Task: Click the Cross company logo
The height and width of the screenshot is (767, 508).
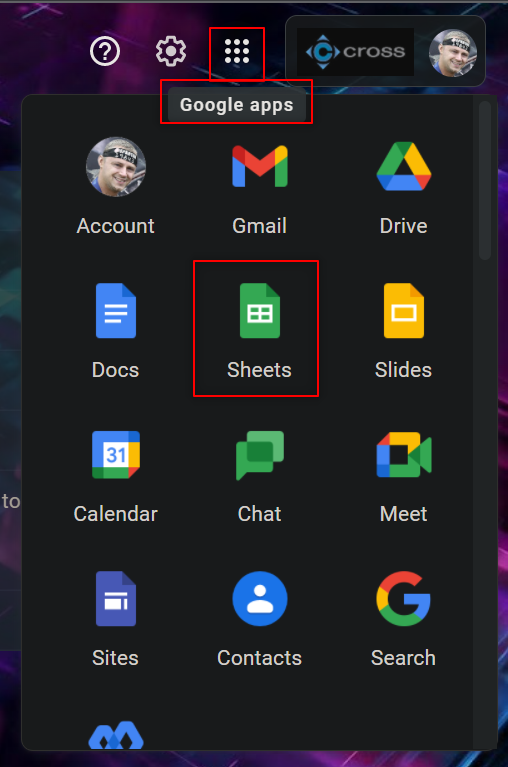Action: pos(355,51)
